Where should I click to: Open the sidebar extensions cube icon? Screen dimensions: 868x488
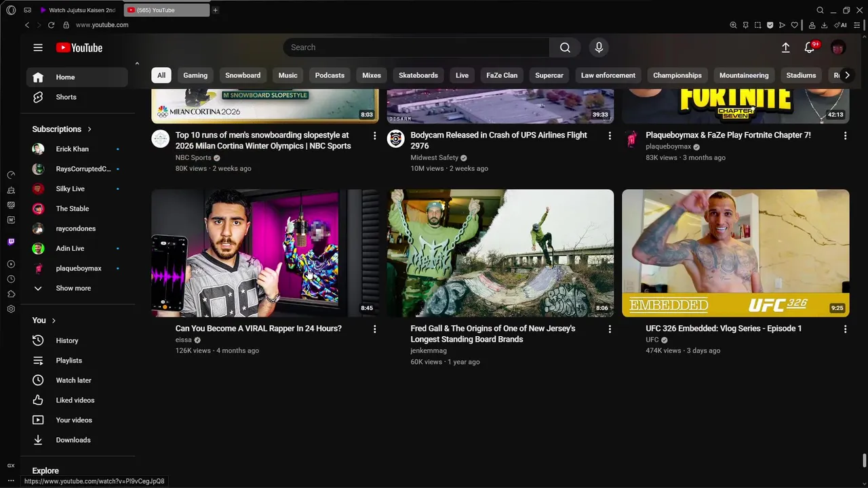point(11,294)
